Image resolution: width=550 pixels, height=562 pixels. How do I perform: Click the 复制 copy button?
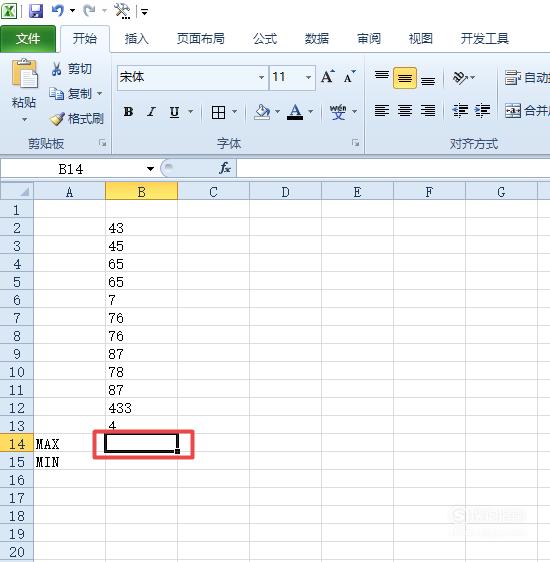71,94
